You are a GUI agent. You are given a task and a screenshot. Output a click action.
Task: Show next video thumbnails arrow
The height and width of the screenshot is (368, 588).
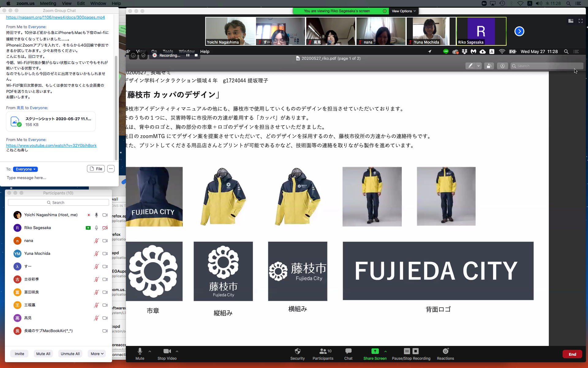519,31
